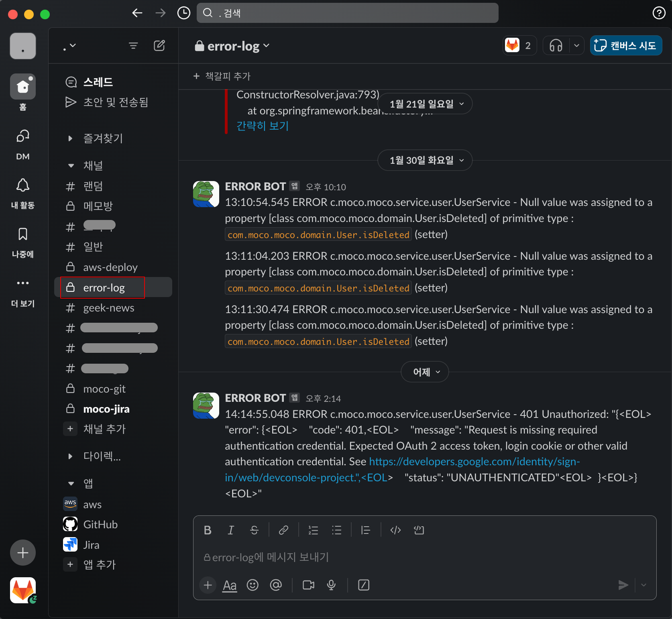Open the moco-git channel
The width and height of the screenshot is (672, 619).
point(113,389)
